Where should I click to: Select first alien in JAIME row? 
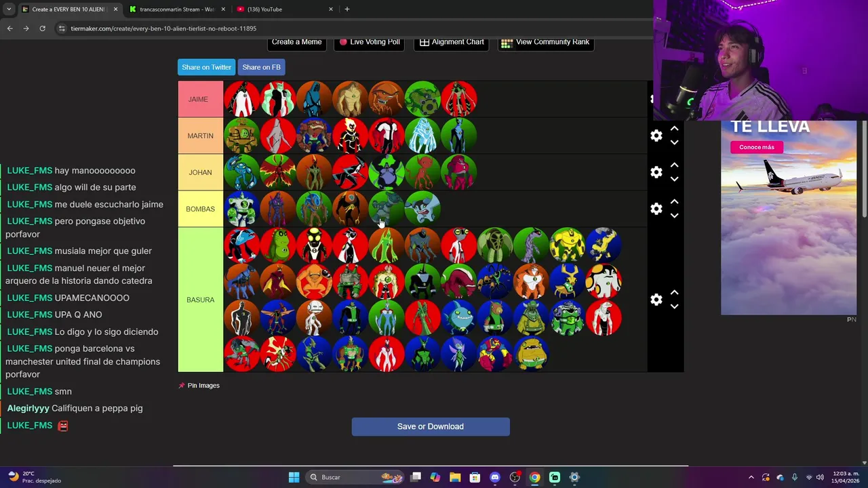click(242, 99)
